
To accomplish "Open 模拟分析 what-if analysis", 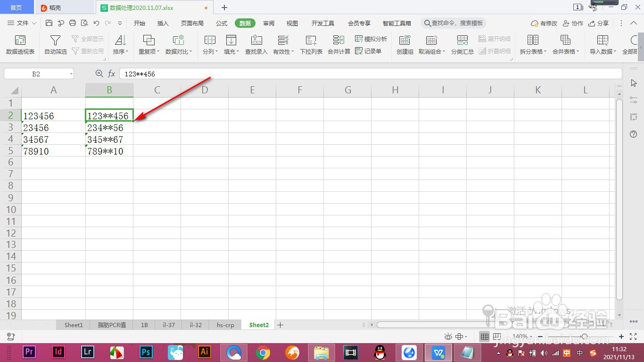I will click(371, 39).
